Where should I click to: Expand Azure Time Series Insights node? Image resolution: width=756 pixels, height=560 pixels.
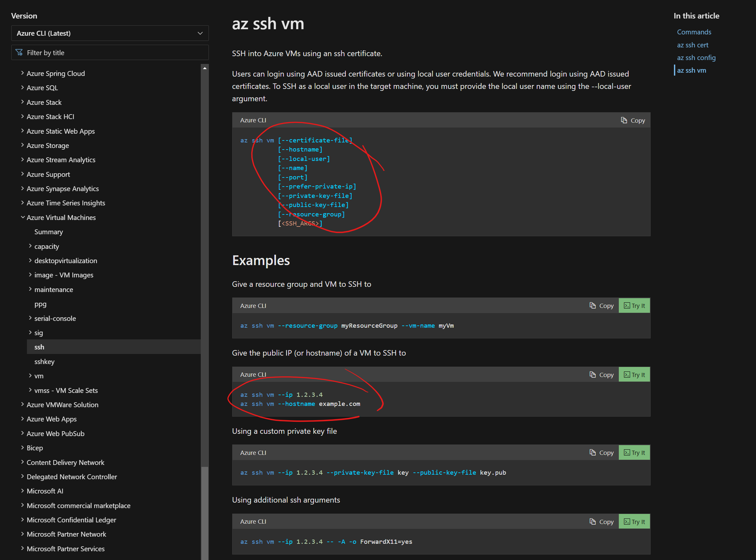(x=22, y=203)
